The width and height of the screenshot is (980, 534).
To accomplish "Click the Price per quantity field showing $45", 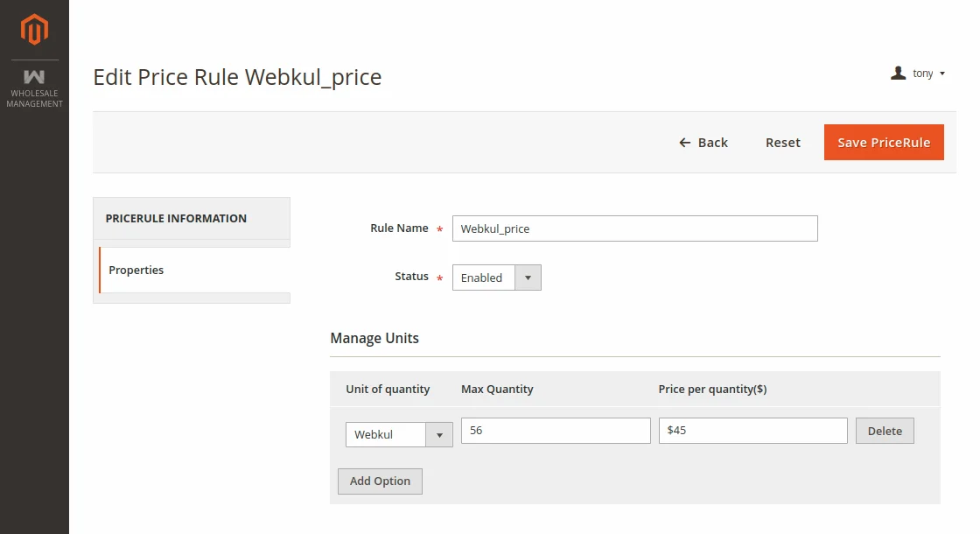I will click(x=752, y=430).
